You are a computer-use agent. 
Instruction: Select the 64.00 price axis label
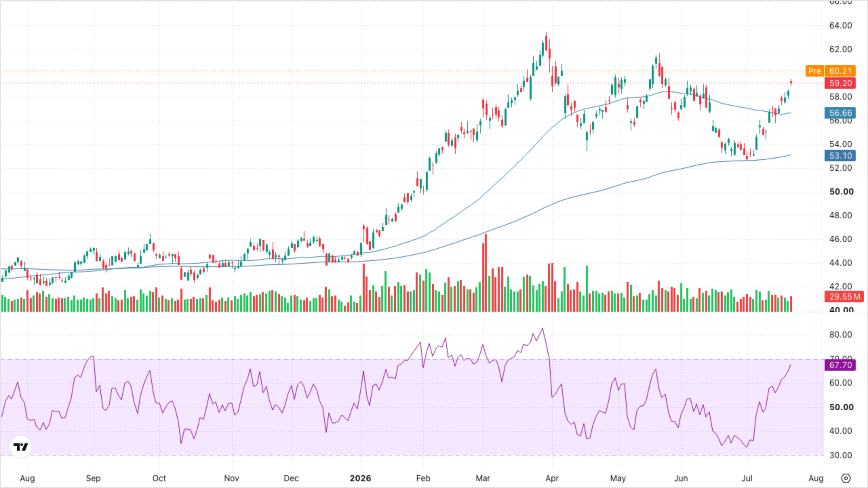pyautogui.click(x=841, y=25)
